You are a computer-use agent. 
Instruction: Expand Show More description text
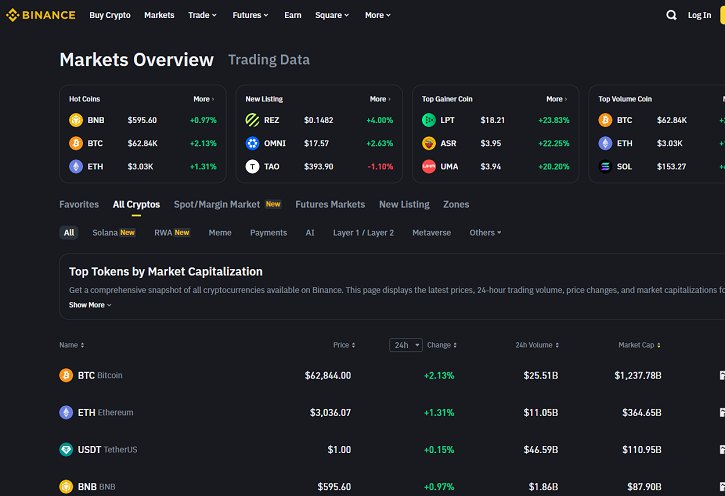pos(90,305)
